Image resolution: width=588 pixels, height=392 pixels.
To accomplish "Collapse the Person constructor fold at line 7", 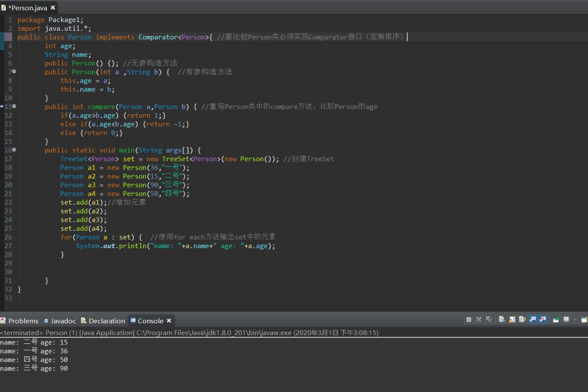I will pos(14,71).
